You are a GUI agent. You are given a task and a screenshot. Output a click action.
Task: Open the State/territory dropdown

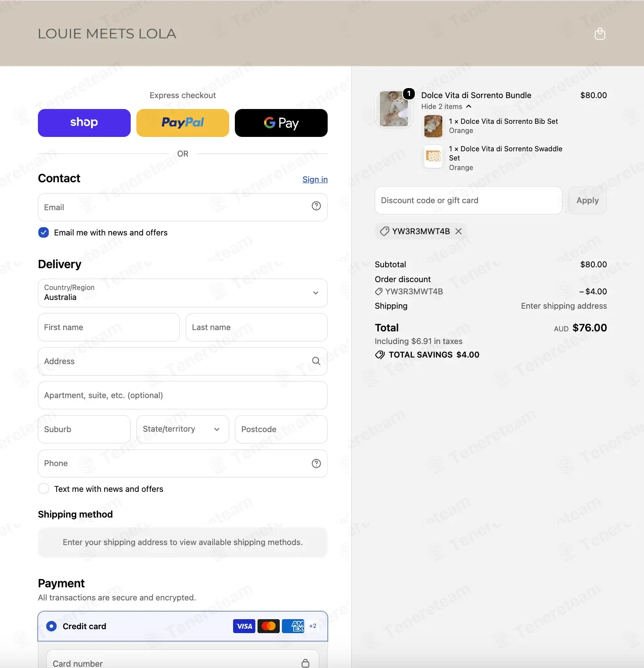click(183, 429)
